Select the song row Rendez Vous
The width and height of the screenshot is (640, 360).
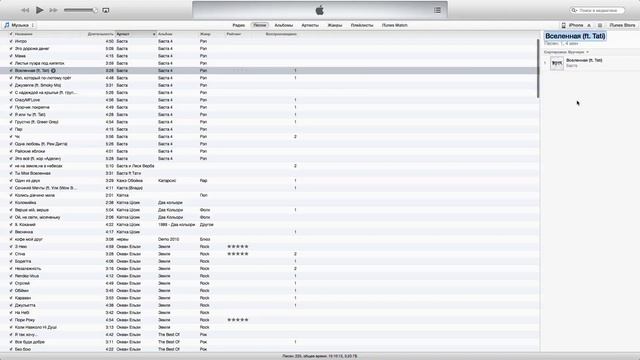click(x=269, y=276)
